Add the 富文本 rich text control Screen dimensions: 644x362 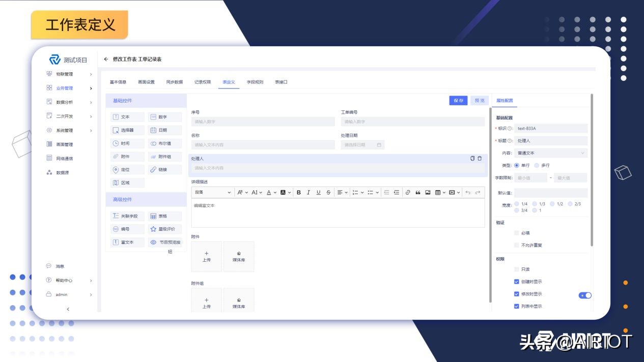click(x=127, y=243)
